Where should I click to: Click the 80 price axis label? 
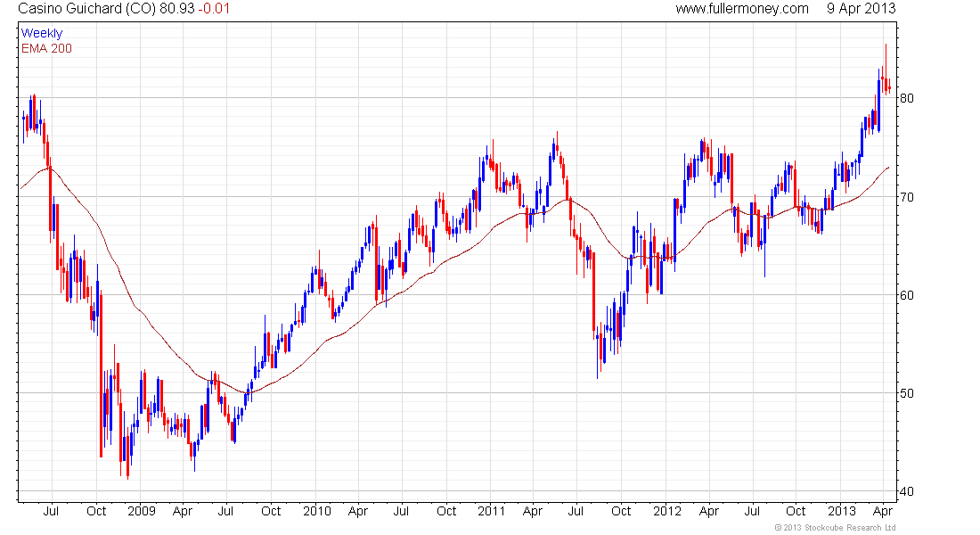906,98
